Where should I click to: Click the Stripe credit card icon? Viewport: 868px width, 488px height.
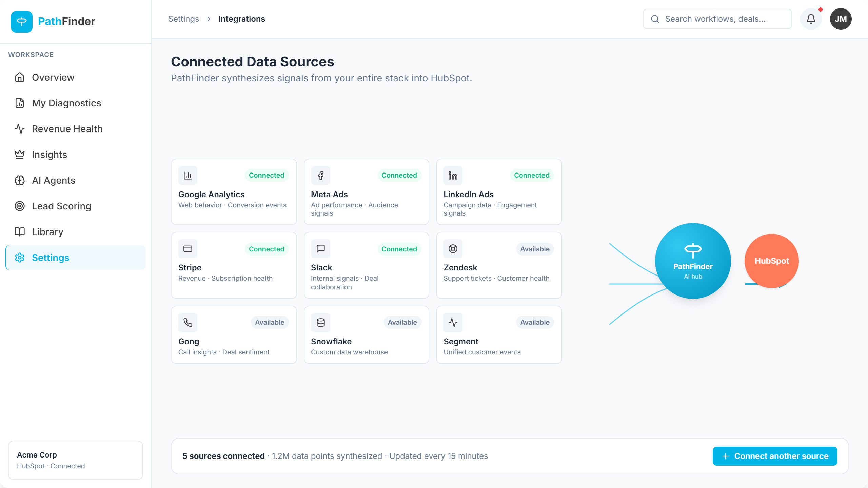188,249
